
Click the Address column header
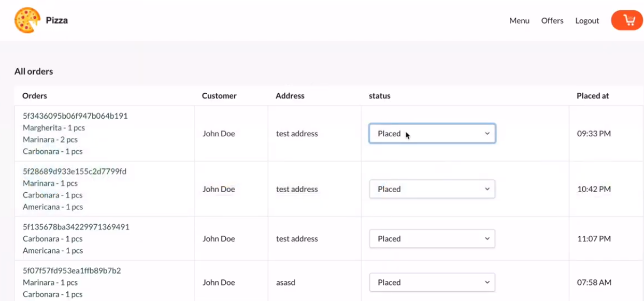[x=290, y=96]
